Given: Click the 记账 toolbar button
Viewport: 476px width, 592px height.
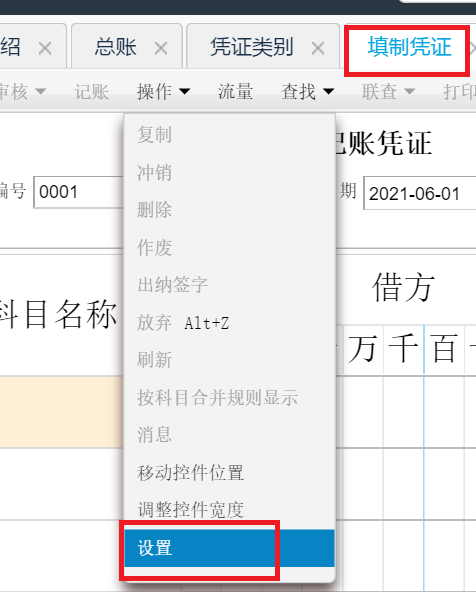Looking at the screenshot, I should (x=91, y=91).
